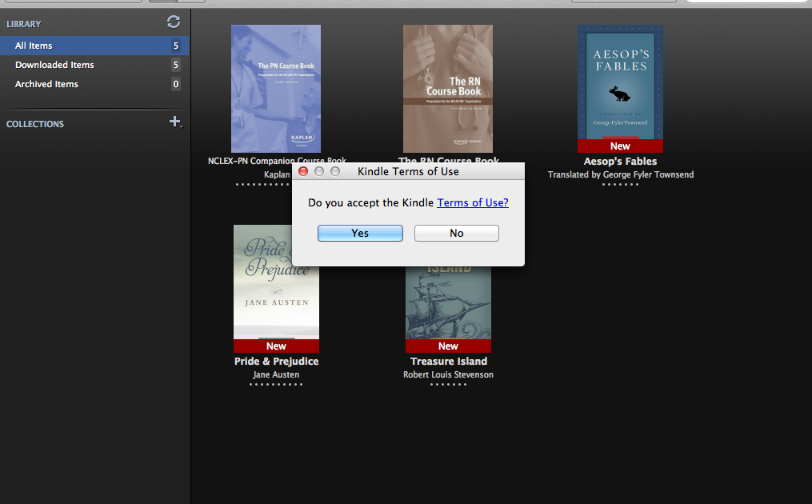This screenshot has height=504, width=812.
Task: Click the search field at top right
Action: coord(748,2)
